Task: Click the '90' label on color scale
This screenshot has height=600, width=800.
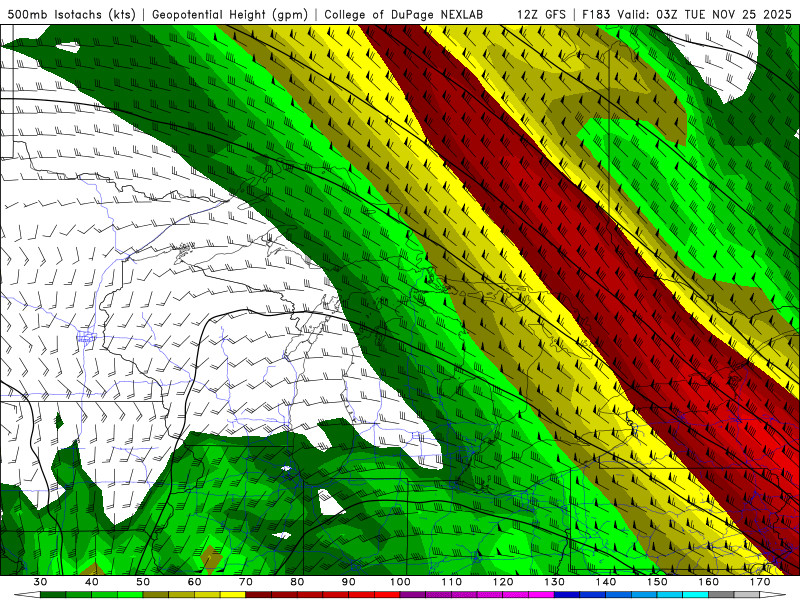Action: coord(349,582)
